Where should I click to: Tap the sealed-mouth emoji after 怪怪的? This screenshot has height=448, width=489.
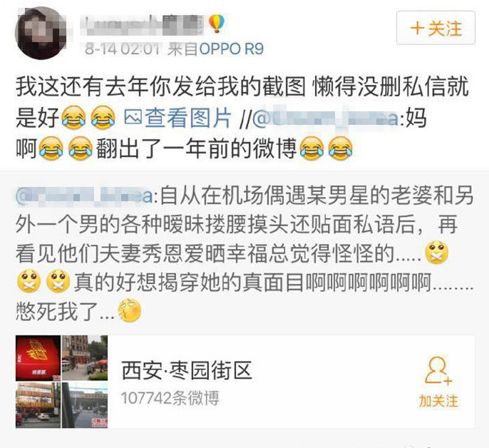[437, 253]
